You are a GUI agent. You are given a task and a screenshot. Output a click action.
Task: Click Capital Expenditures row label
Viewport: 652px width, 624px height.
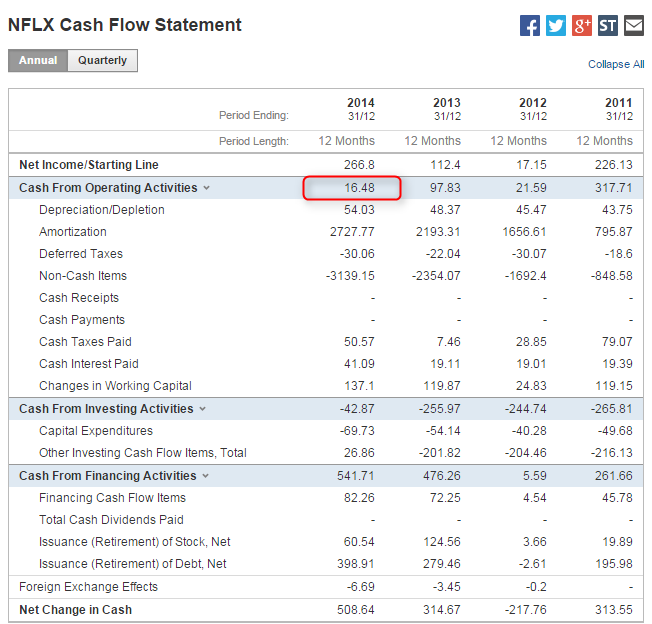pyautogui.click(x=96, y=431)
